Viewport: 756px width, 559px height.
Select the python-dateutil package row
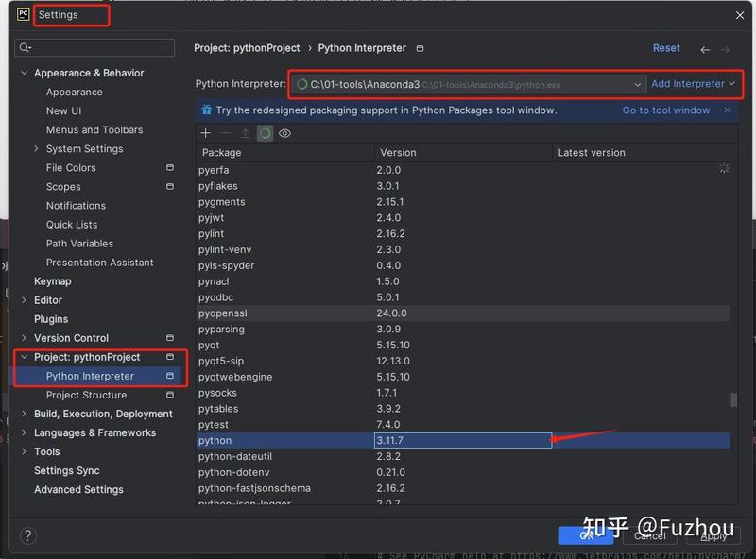(x=463, y=456)
